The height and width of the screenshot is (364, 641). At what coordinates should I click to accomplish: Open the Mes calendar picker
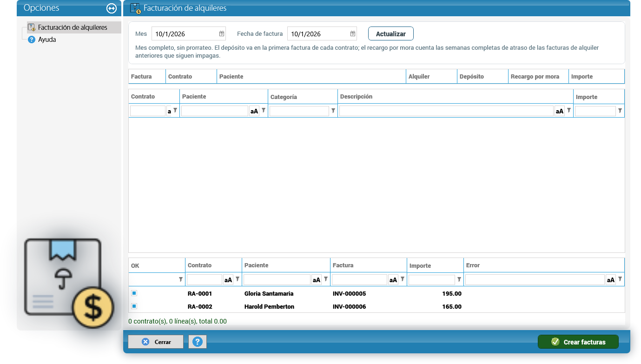pos(222,33)
